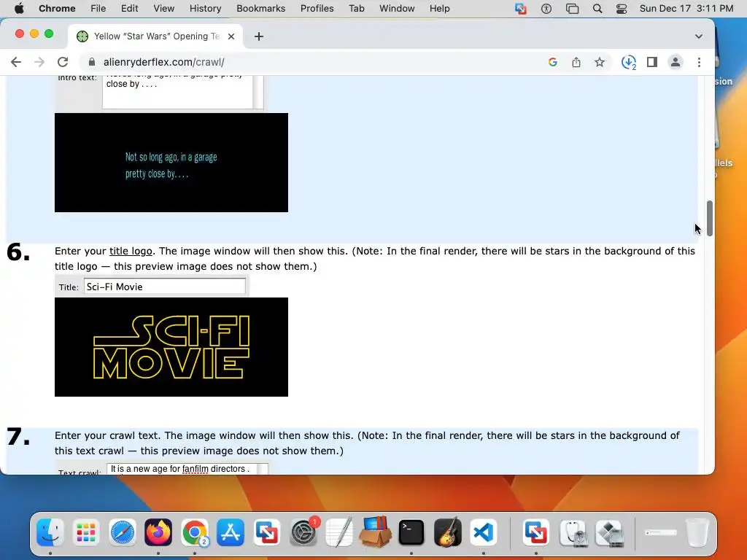Viewport: 747px width, 560px height.
Task: Open the Chrome profile avatar
Action: pos(675,62)
